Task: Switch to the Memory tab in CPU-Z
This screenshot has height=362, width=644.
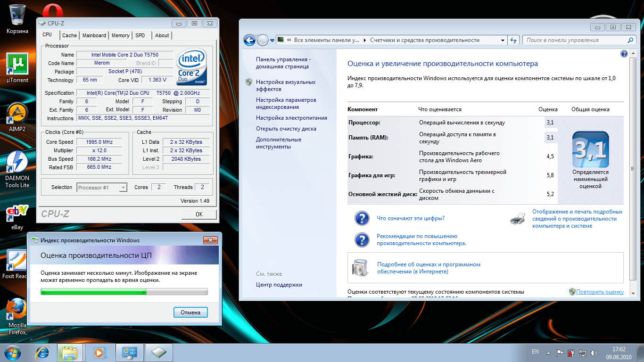Action: (120, 35)
